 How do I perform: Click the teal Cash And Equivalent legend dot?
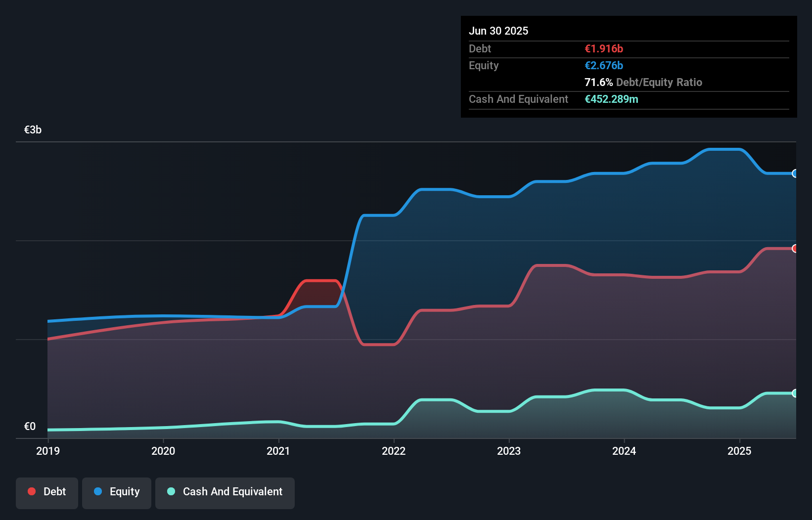[171, 491]
